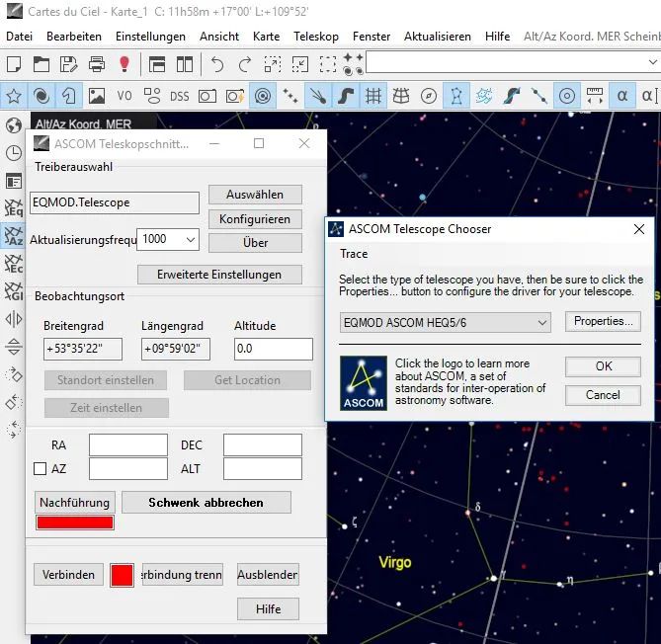
Task: Select ecliptic coordinates (Ec) sidebar icon
Action: 14,264
